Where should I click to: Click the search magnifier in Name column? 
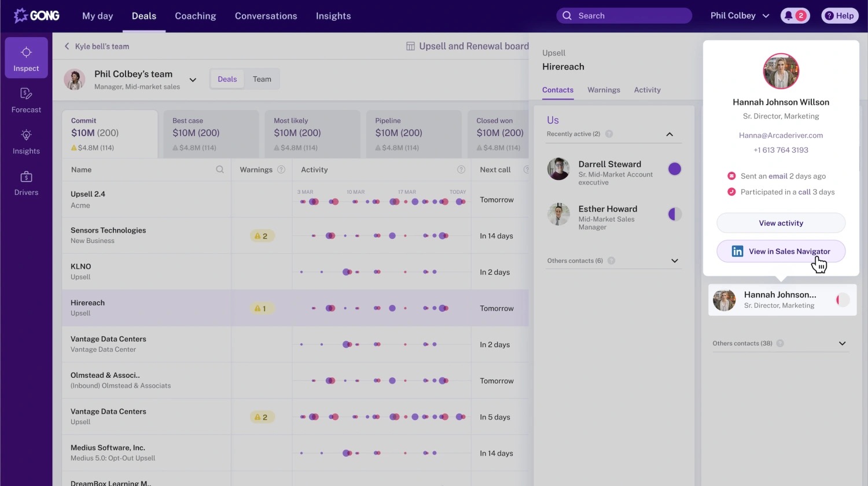pos(220,170)
